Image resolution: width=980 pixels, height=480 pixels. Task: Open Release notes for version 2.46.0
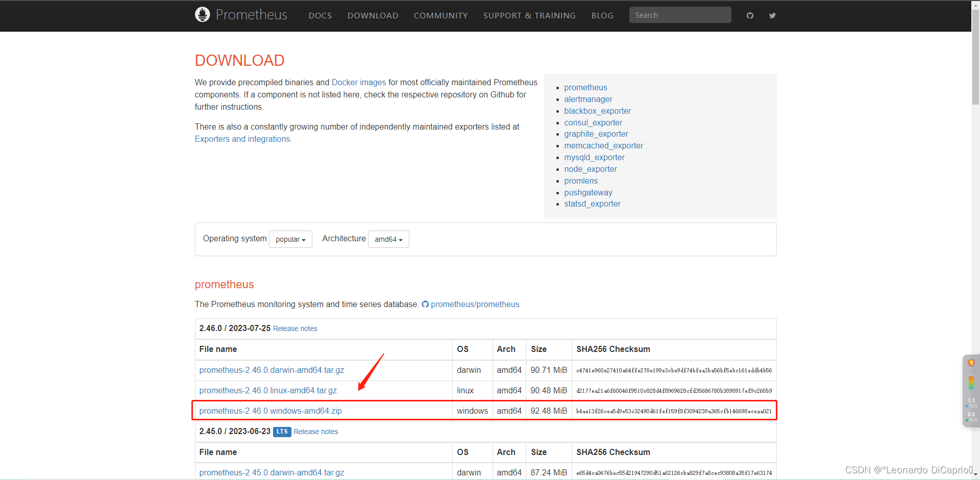click(x=295, y=329)
